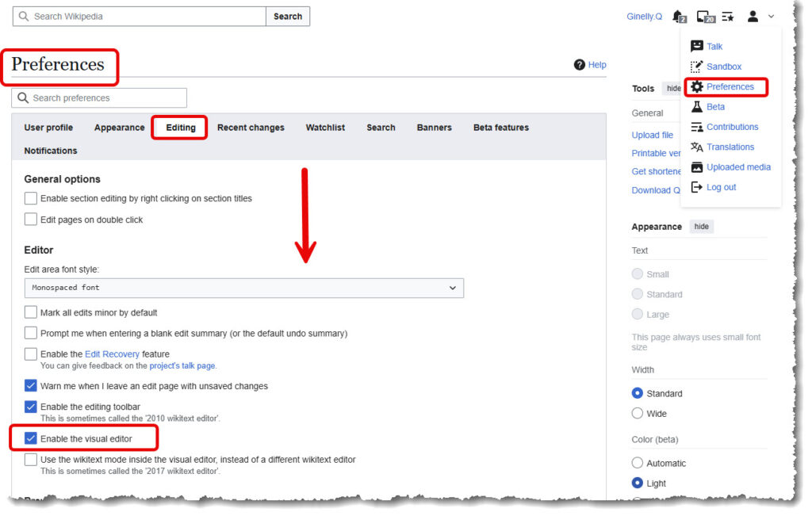This screenshot has width=812, height=516.
Task: Click the Uploaded media image icon
Action: click(x=697, y=167)
